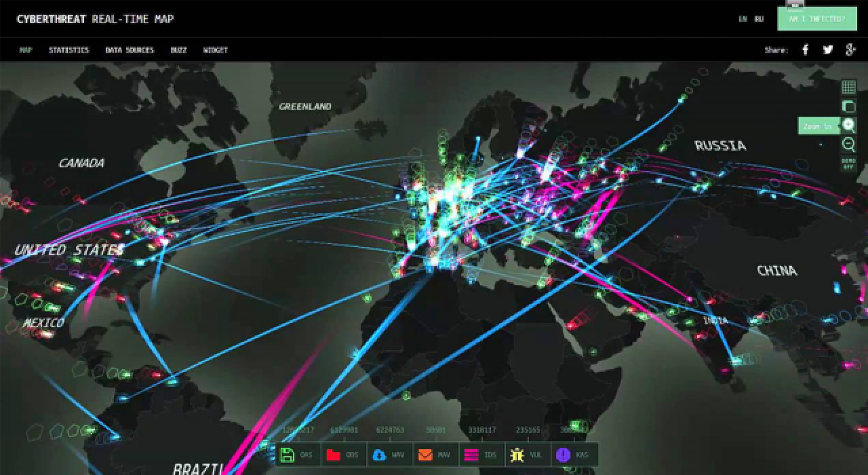
Task: Click the Am I Infected button
Action: [816, 19]
